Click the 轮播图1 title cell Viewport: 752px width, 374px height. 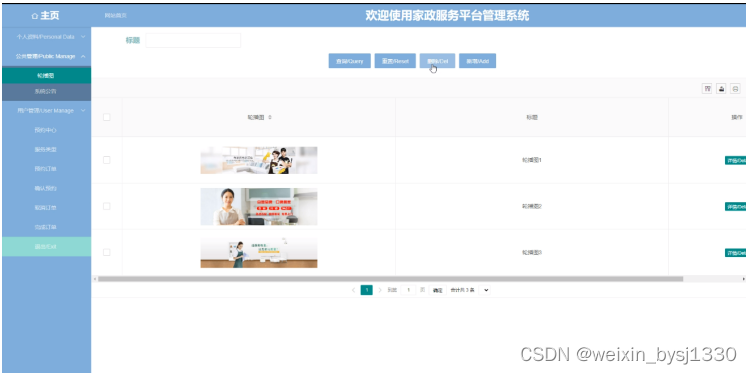[x=532, y=160]
